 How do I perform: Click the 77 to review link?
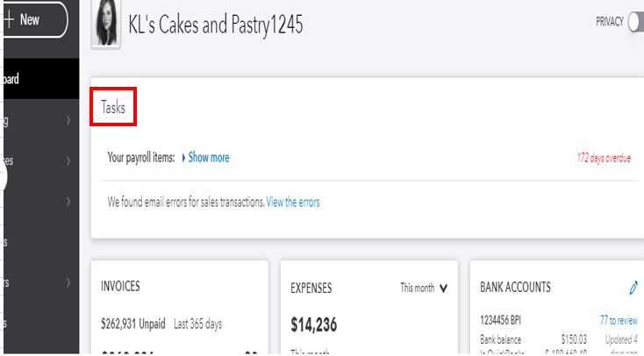[x=618, y=321]
